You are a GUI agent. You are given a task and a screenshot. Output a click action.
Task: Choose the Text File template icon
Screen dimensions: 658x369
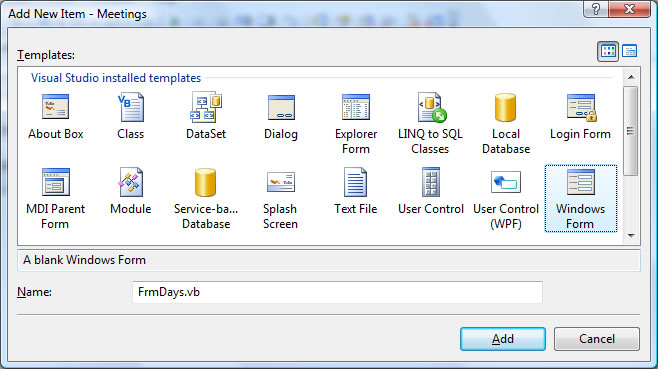click(x=355, y=182)
